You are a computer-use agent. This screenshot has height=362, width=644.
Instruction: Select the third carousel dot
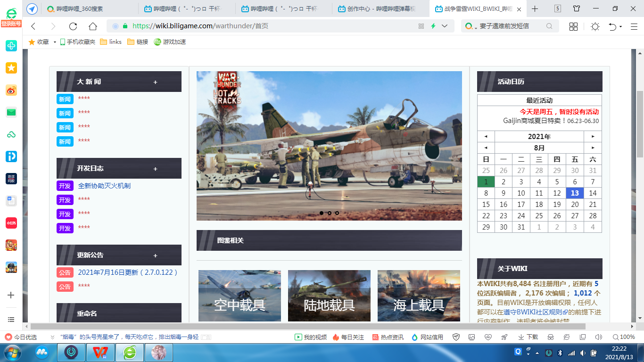pyautogui.click(x=337, y=213)
